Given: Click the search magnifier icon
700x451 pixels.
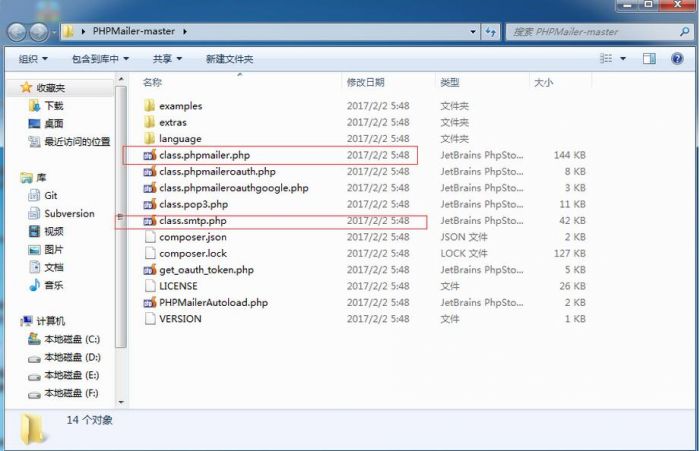Looking at the screenshot, I should tap(684, 32).
